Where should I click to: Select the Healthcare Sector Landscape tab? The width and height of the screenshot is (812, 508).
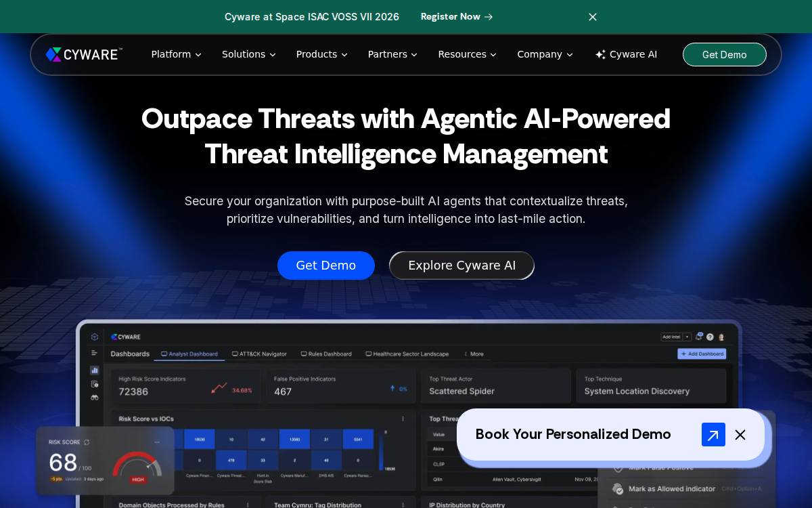pyautogui.click(x=407, y=354)
